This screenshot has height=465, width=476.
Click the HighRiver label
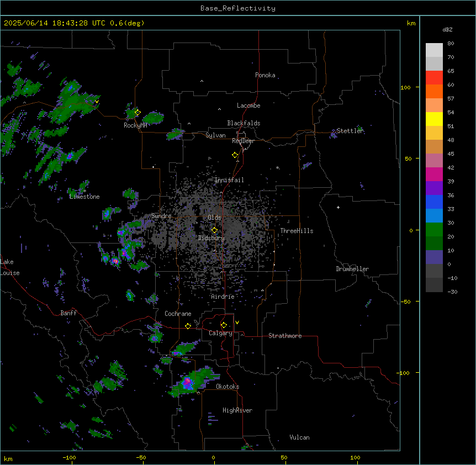pos(237,410)
